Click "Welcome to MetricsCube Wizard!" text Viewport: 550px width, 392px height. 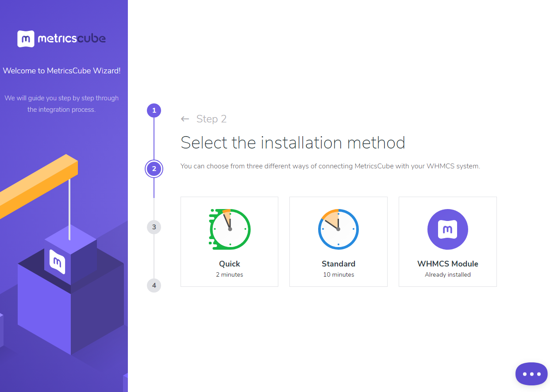tap(62, 71)
